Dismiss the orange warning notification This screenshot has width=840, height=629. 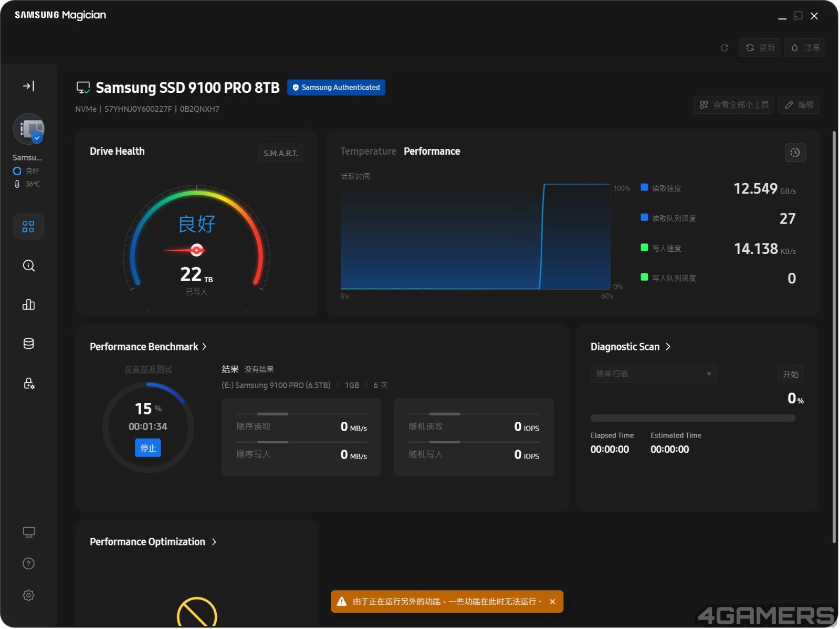coord(553,602)
